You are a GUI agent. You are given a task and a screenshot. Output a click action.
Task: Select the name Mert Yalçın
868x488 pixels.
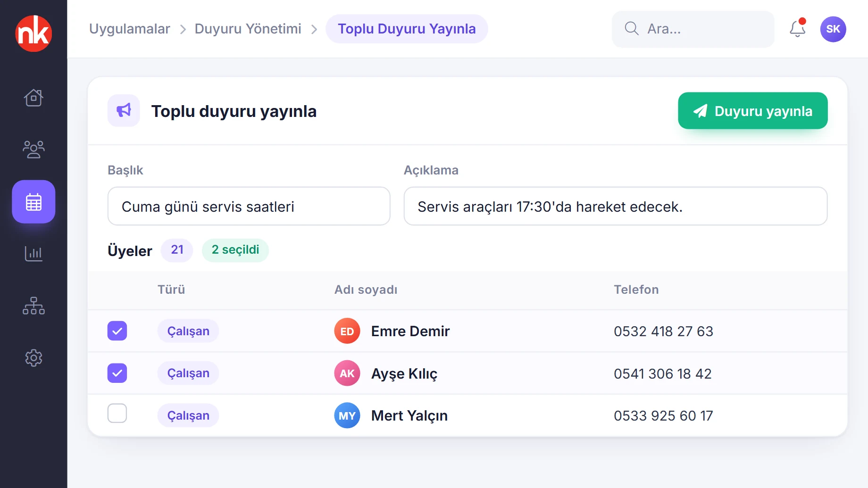(x=409, y=416)
